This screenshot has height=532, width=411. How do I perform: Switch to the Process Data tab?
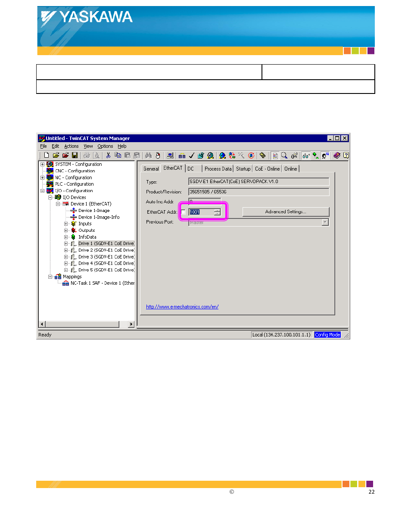(218, 169)
